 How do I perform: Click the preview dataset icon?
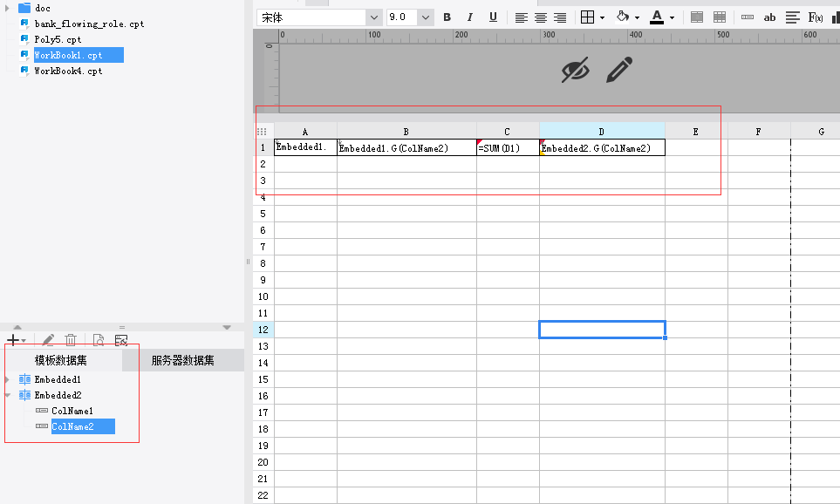click(x=98, y=339)
